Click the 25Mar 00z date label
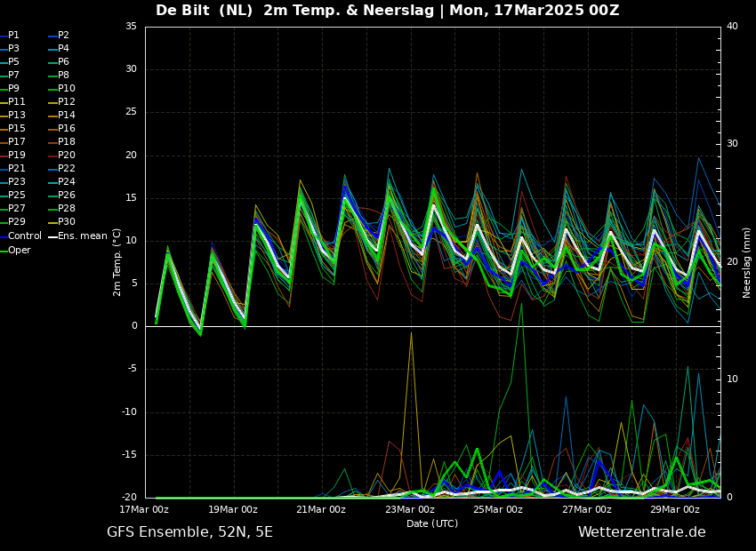Screen dimensions: 756x551 coord(498,510)
